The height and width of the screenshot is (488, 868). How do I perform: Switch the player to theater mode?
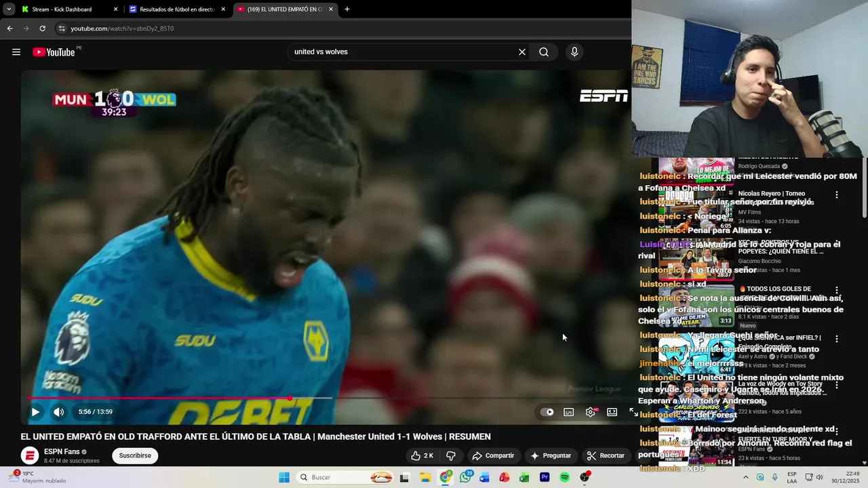coord(612,411)
